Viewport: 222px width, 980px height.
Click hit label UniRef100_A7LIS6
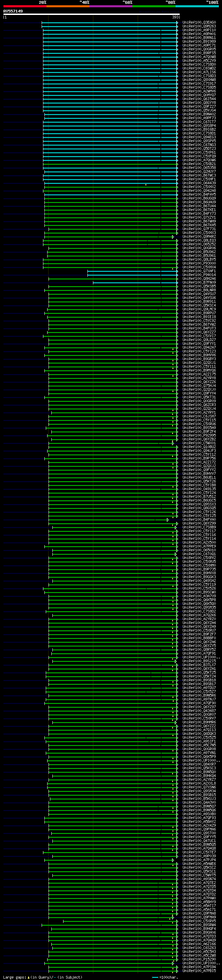pyautogui.click(x=199, y=72)
